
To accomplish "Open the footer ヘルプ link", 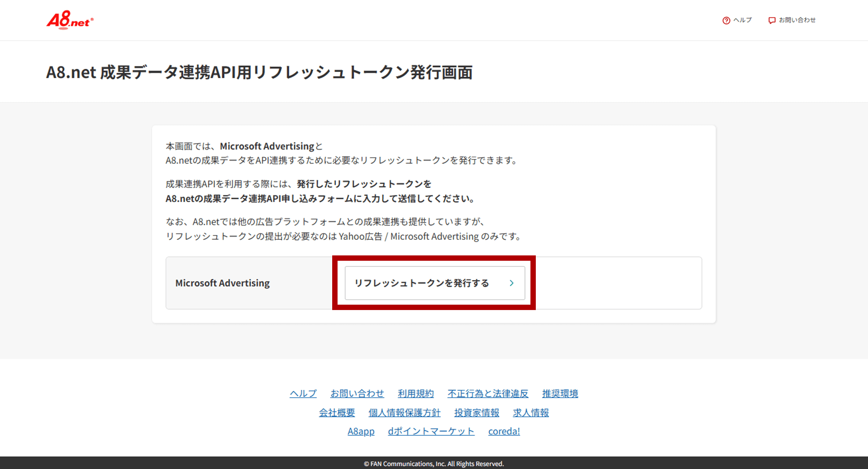I will pyautogui.click(x=303, y=394).
